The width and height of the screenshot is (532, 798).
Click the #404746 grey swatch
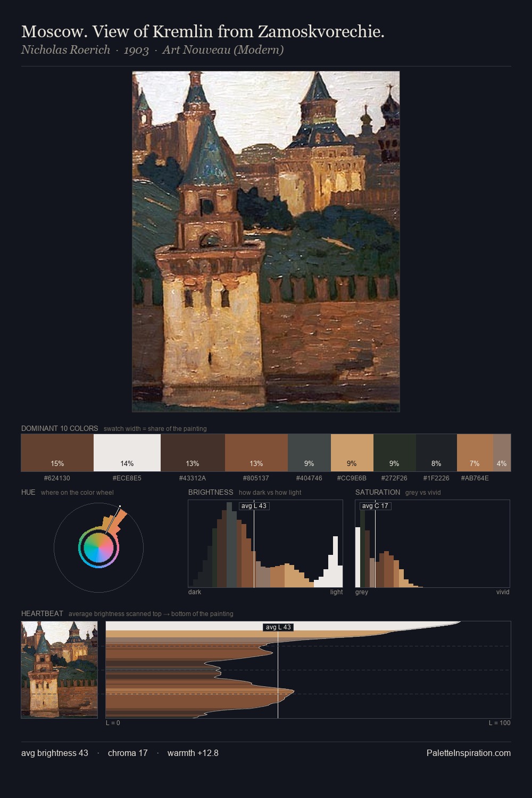(309, 453)
